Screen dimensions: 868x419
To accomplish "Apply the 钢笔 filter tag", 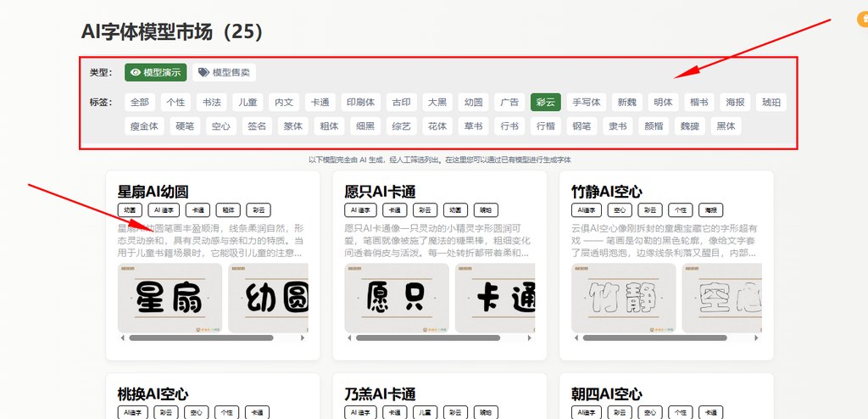I will (x=581, y=126).
